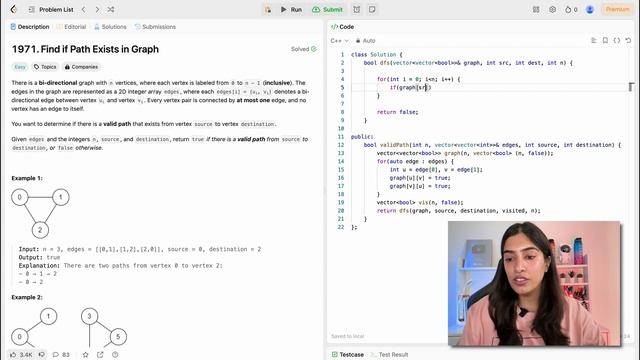This screenshot has width=640, height=360.
Task: Click the 'Example 1:' heading
Action: click(x=27, y=178)
